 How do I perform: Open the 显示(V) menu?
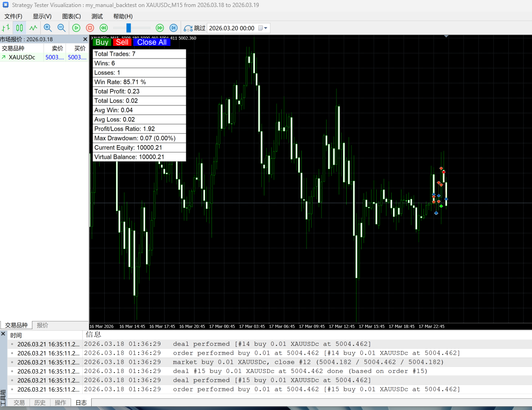click(42, 16)
